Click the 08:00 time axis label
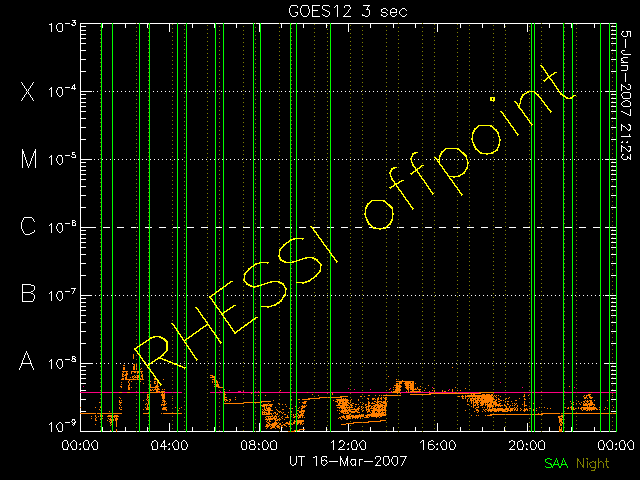 [259, 444]
